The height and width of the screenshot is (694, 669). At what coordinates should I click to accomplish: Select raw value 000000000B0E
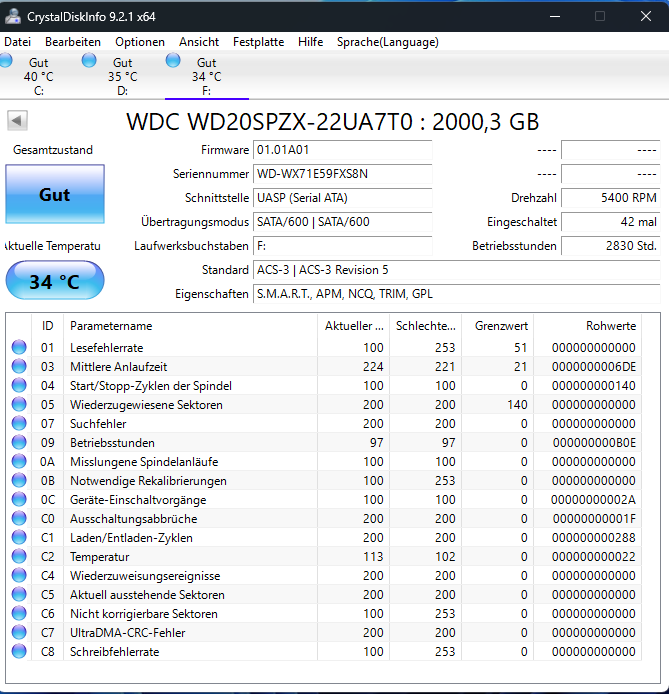pos(594,443)
